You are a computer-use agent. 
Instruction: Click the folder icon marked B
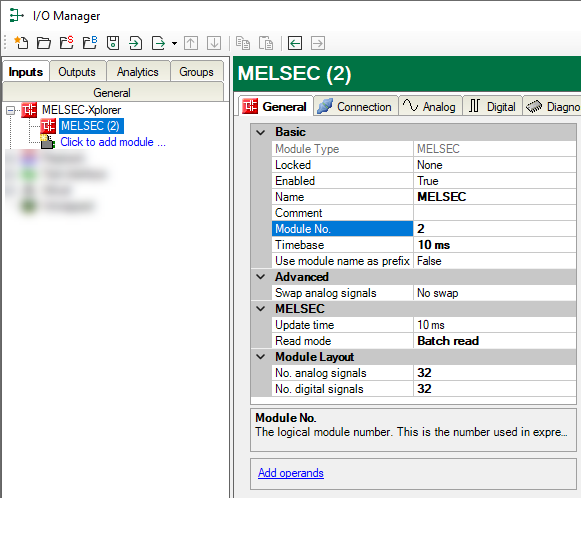90,43
